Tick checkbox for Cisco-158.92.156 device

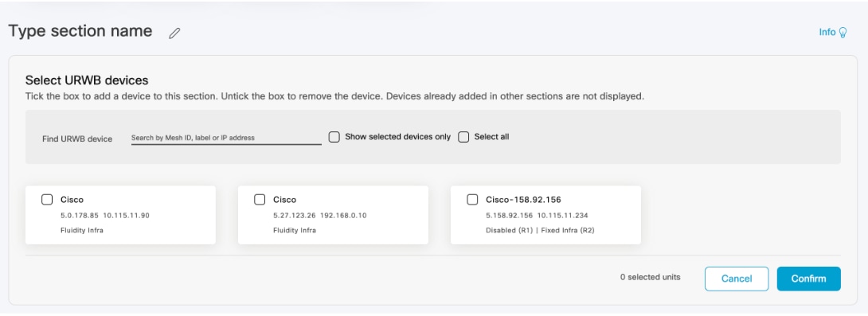(x=472, y=199)
